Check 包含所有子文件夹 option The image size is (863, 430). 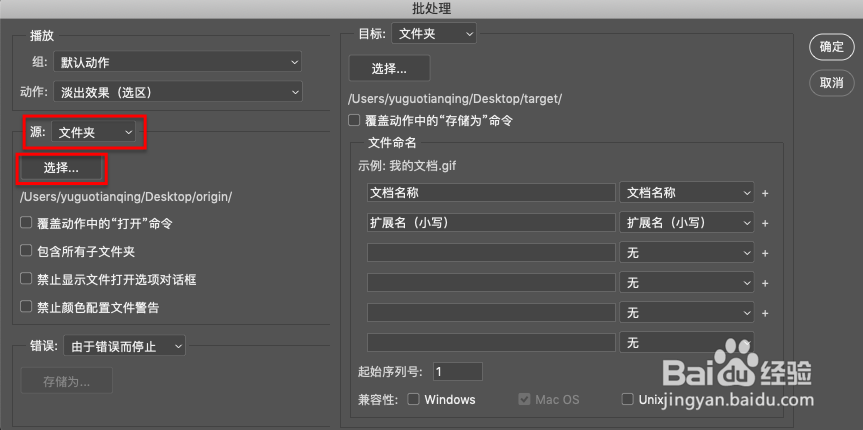pos(26,251)
